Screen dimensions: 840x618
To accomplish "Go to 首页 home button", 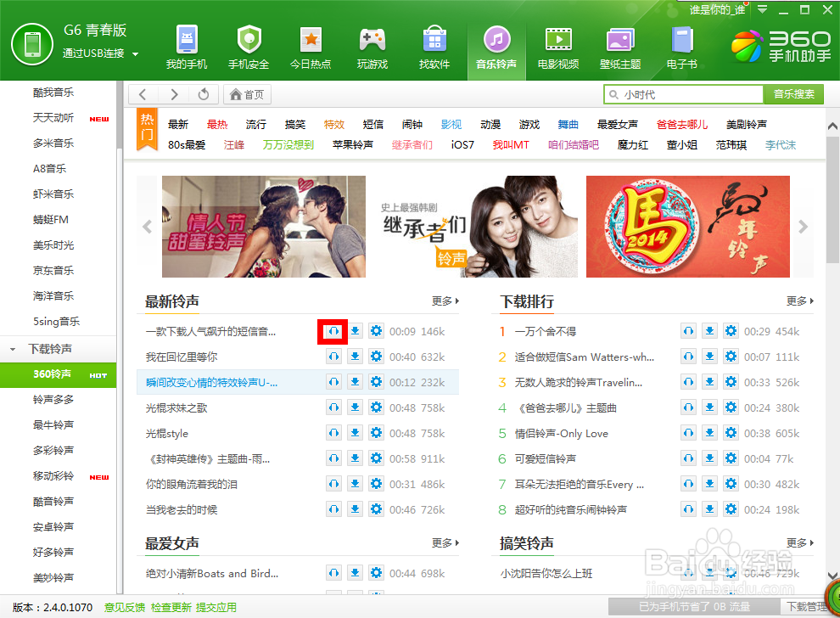I will [x=247, y=94].
